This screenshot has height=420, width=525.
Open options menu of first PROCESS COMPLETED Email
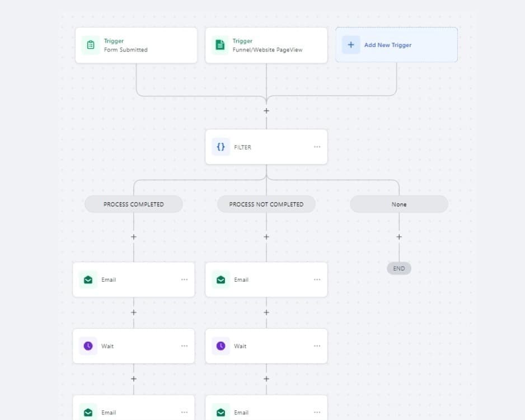185,279
